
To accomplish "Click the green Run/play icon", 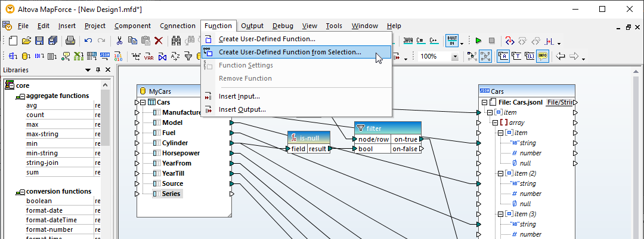I will tap(478, 41).
